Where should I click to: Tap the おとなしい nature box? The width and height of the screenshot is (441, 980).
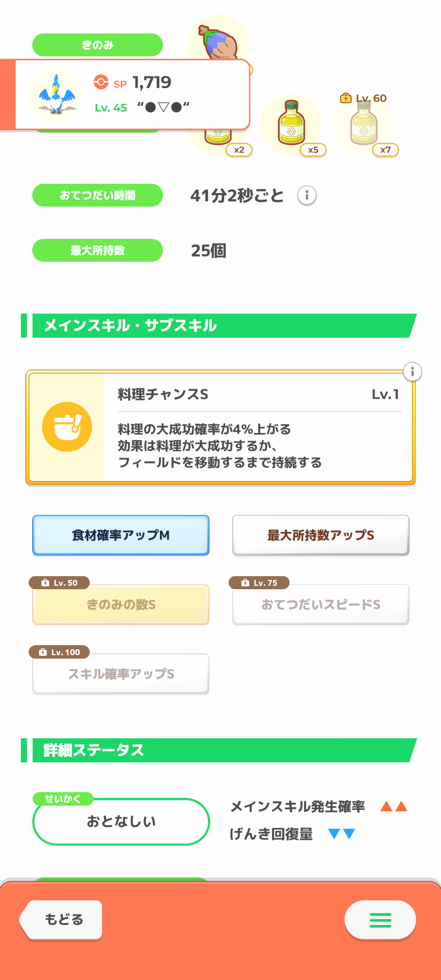click(x=121, y=822)
